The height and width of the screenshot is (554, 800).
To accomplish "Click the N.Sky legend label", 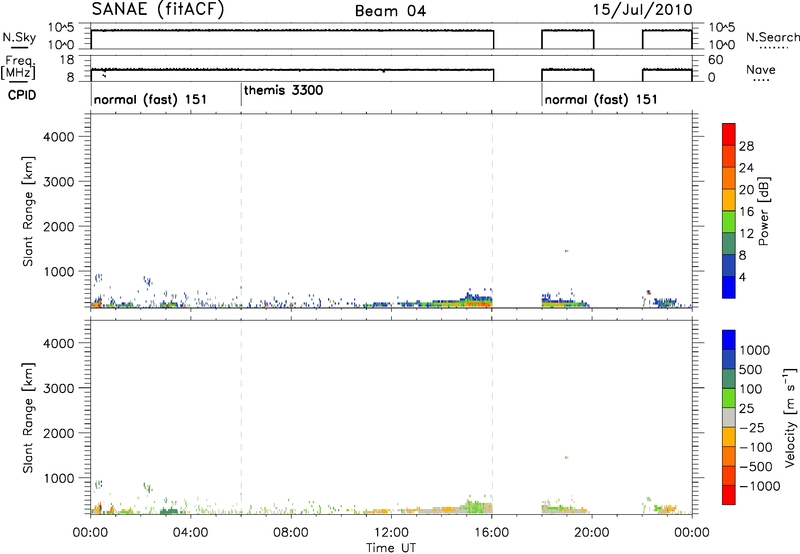I will click(x=19, y=37).
